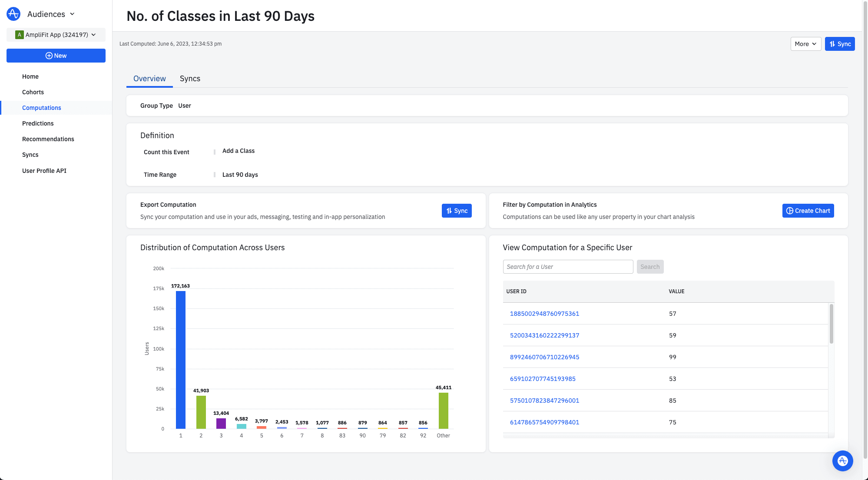Switch to the Syncs tab

click(190, 79)
